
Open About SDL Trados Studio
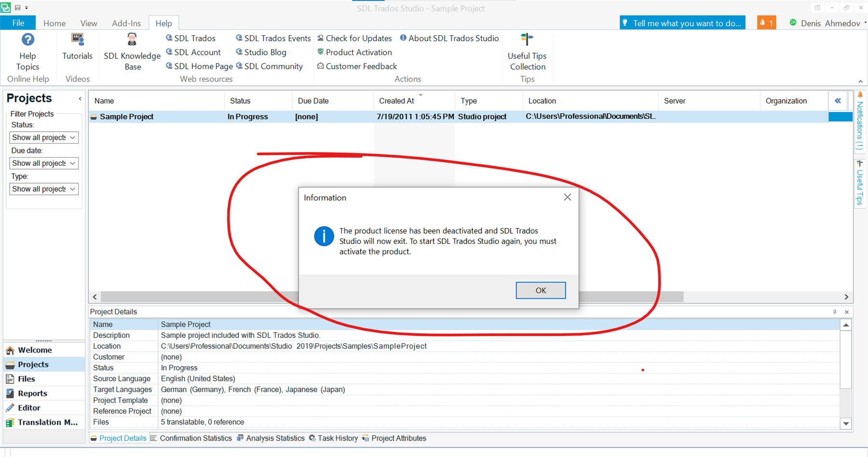tap(449, 38)
